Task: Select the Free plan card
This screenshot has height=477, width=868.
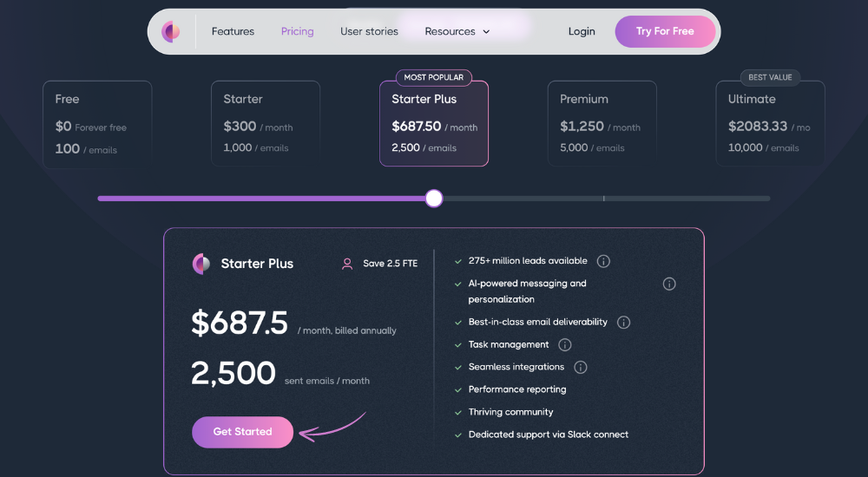Action: tap(97, 124)
